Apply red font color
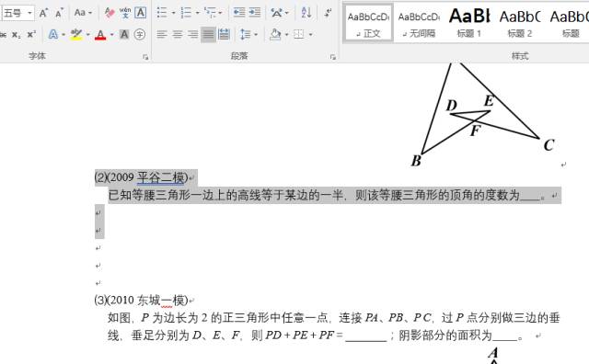Image resolution: width=589 pixels, height=364 pixels. [x=100, y=35]
